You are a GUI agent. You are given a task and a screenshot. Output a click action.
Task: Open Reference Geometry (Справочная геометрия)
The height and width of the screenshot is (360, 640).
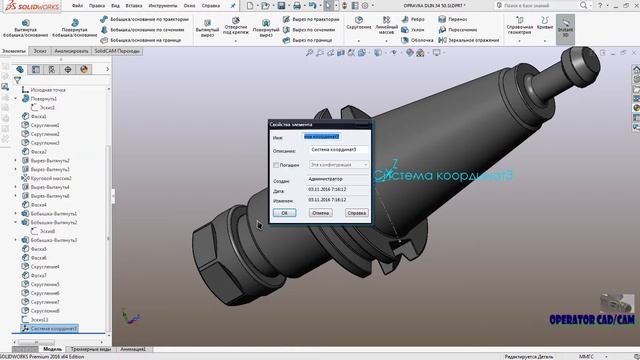pos(520,24)
